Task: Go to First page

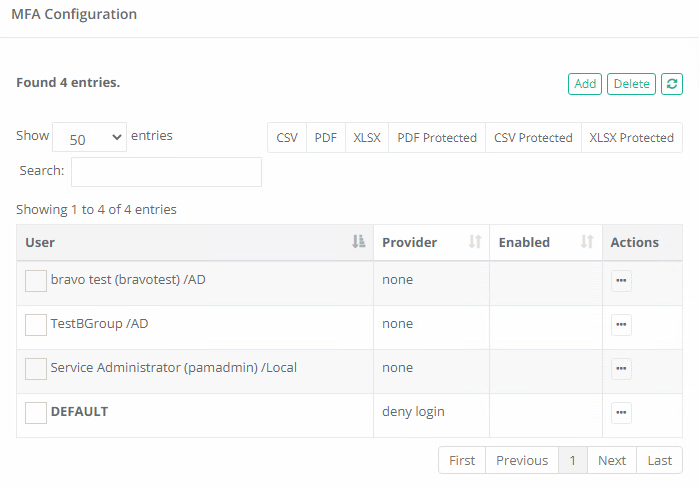Action: (462, 460)
